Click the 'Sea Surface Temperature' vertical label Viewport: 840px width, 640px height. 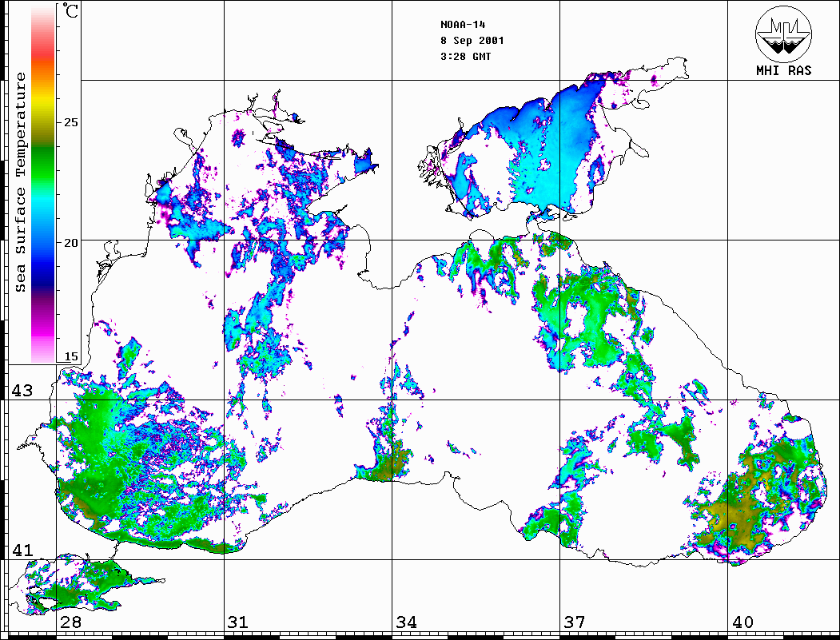[x=20, y=183]
